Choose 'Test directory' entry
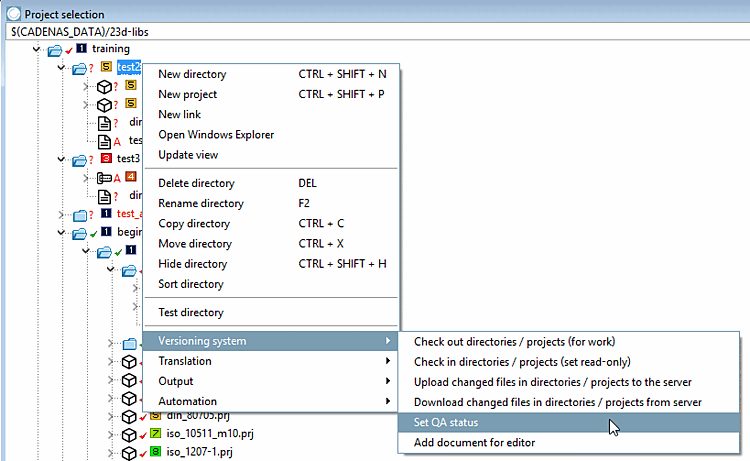This screenshot has width=750, height=461. point(271,312)
